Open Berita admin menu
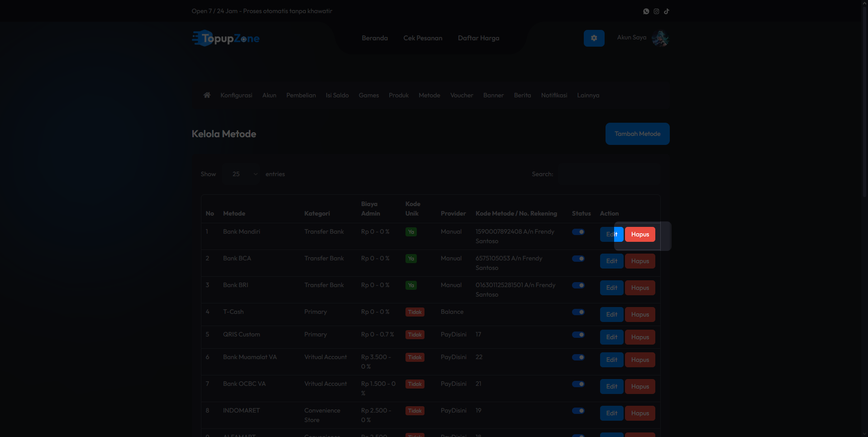Viewport: 868px width, 437px height. 522,95
